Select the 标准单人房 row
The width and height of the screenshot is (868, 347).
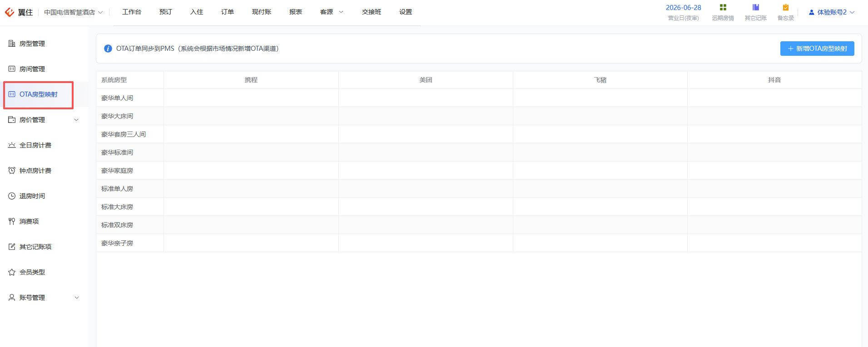(x=479, y=189)
